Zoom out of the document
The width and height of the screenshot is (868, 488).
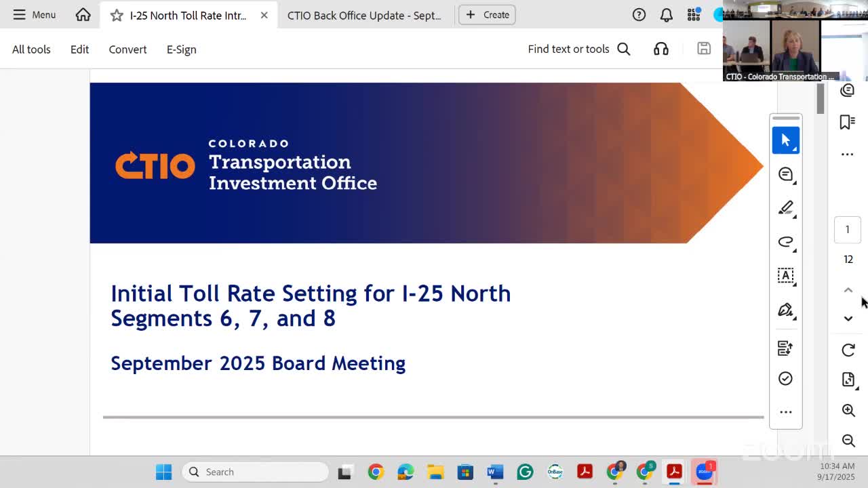click(848, 441)
